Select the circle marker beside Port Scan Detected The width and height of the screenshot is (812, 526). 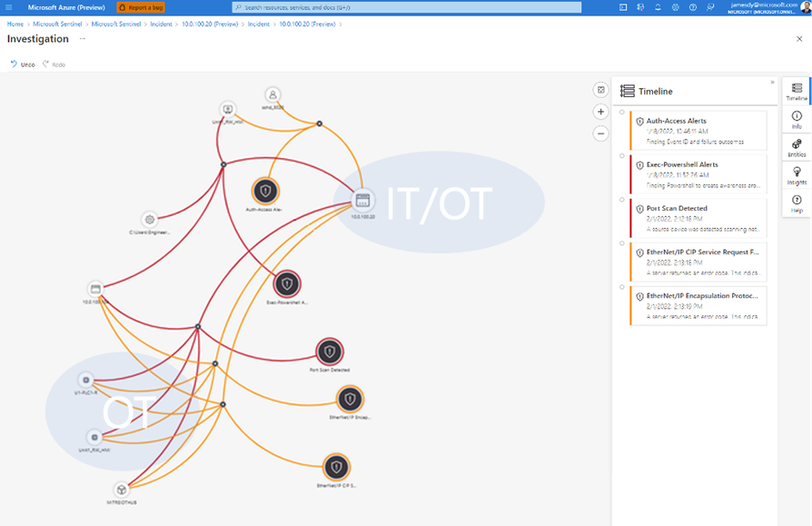(622, 199)
